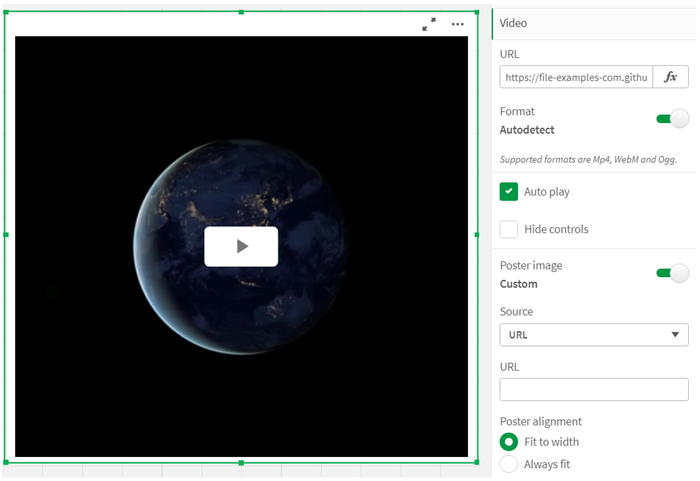
Task: Click the left-middle resize handle of the video object
Action: pos(6,235)
